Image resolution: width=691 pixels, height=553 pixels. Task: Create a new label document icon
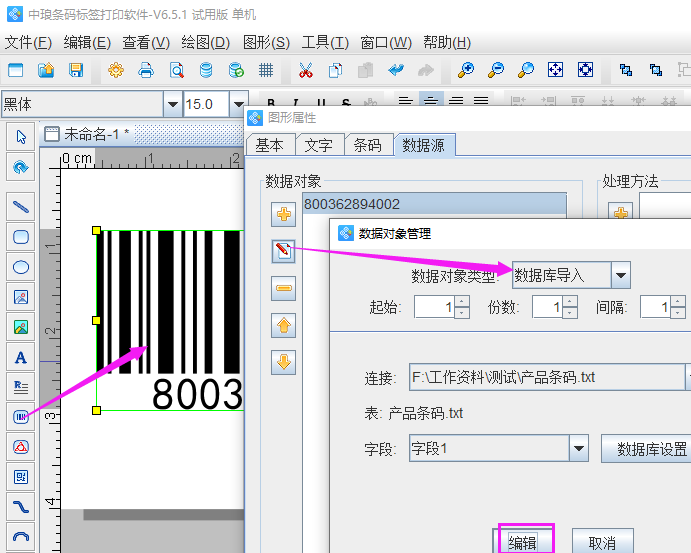(x=16, y=70)
